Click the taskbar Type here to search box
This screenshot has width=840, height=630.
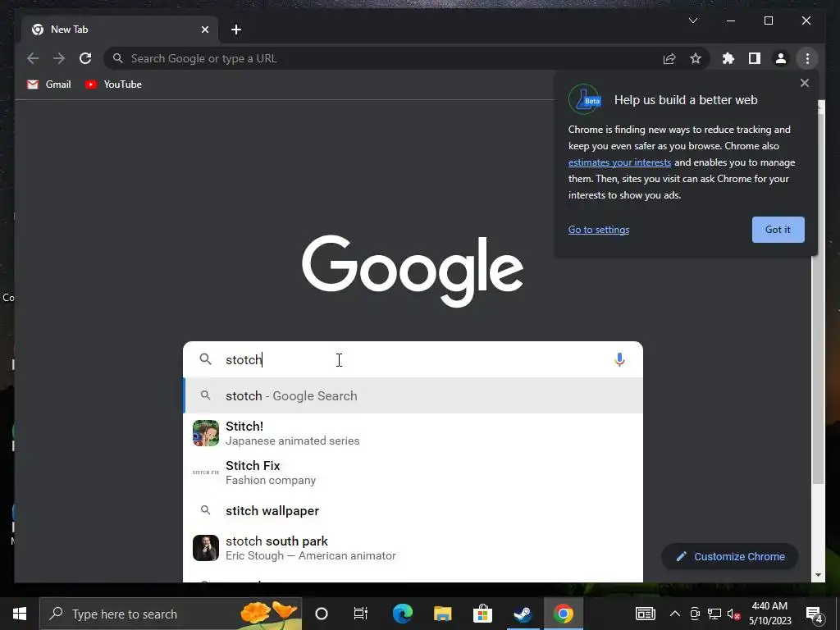(x=171, y=614)
